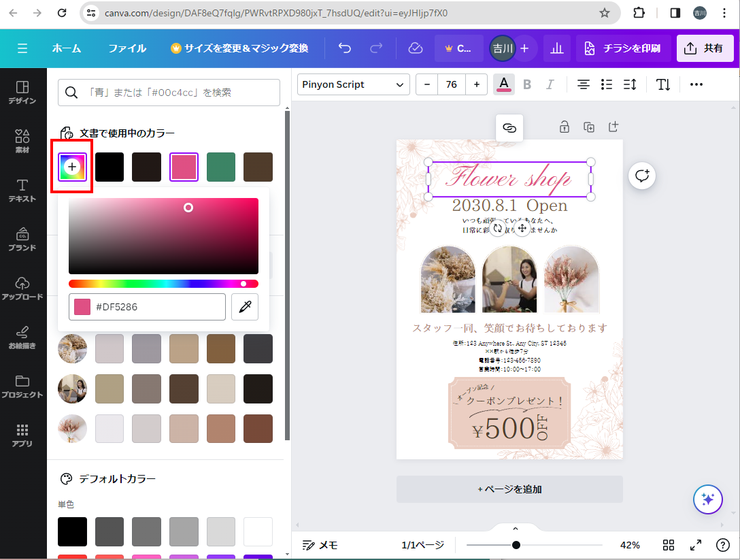Screen dimensions: 740x560
Task: Apply bulleted list formatting
Action: pos(607,84)
